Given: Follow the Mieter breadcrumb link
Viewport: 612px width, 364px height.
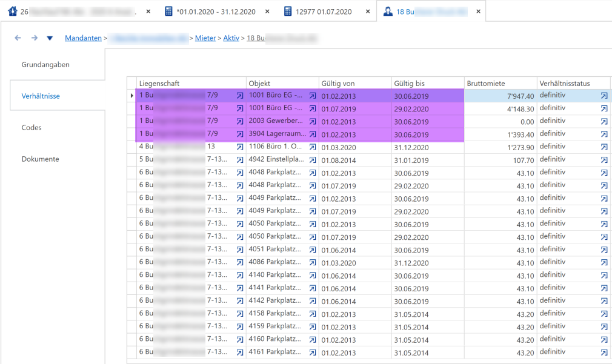Looking at the screenshot, I should tap(205, 38).
